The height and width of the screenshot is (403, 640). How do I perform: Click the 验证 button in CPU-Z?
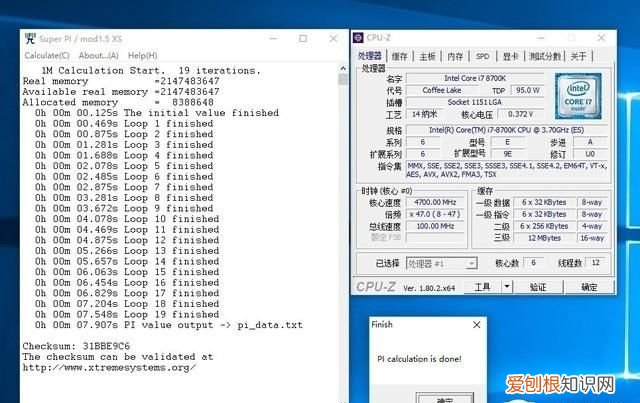coord(538,287)
